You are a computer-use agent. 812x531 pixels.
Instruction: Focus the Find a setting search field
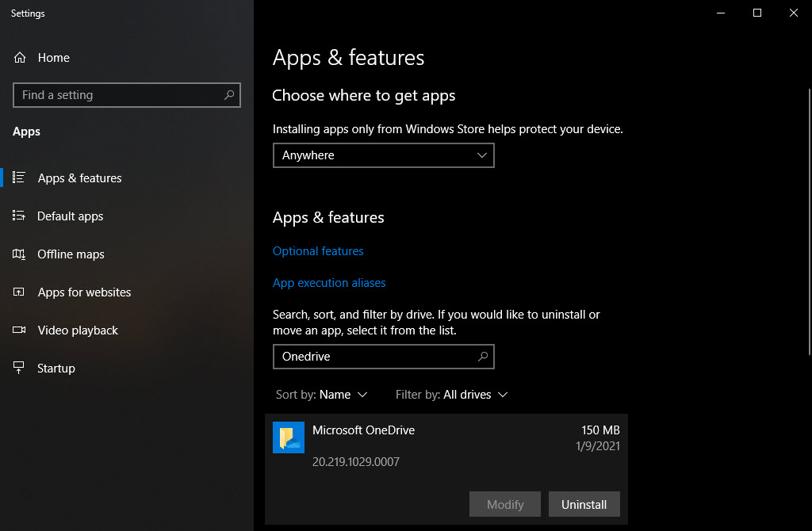pos(127,95)
